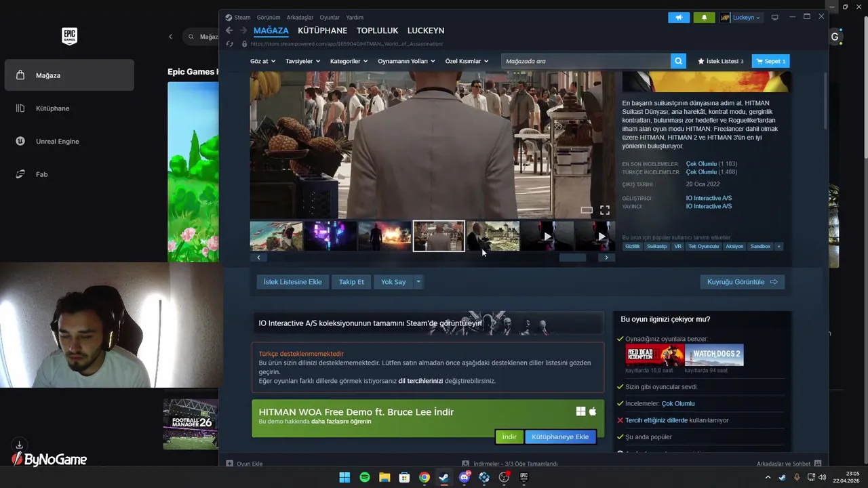
Task: Open Unreal Engine in Epic sidebar
Action: coord(69,141)
